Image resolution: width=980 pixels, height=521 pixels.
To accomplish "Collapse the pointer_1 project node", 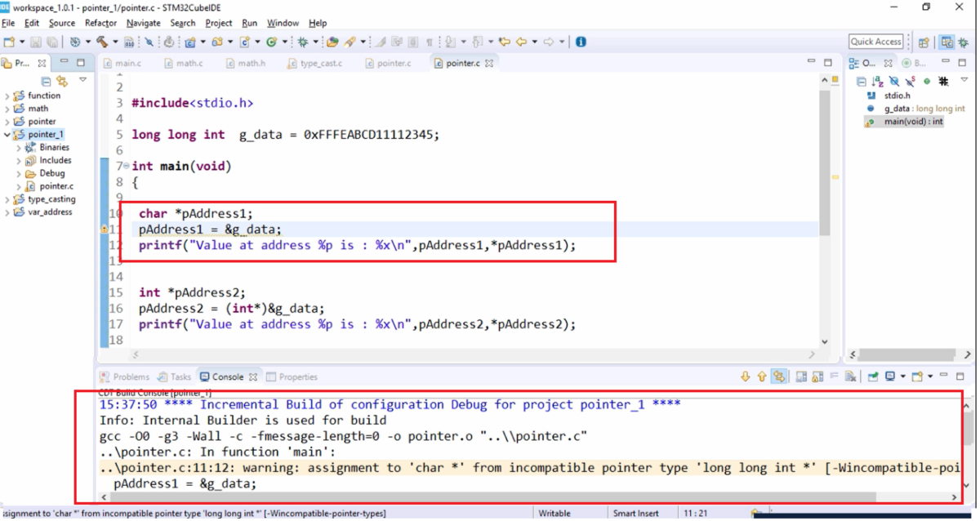I will click(7, 135).
